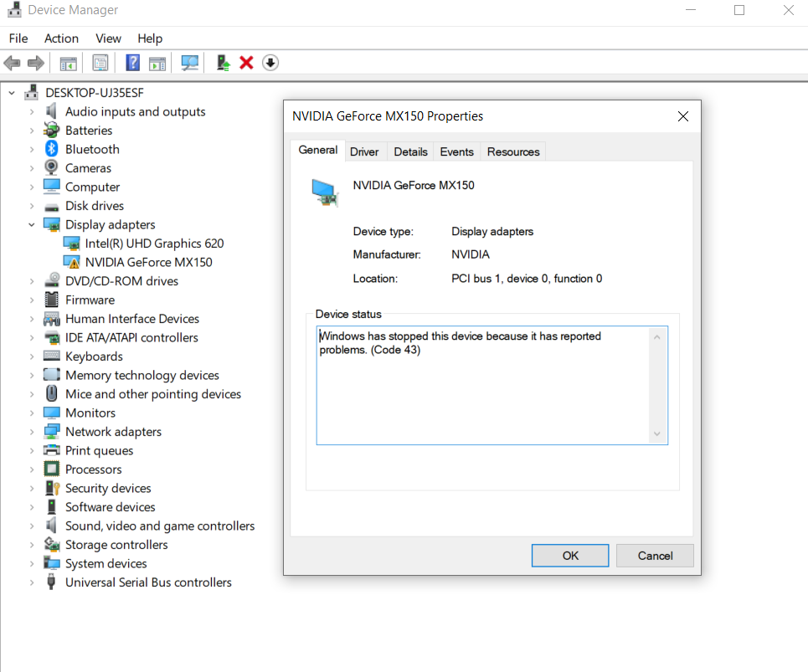
Task: Click Device status scrollbar down arrow
Action: [x=657, y=433]
